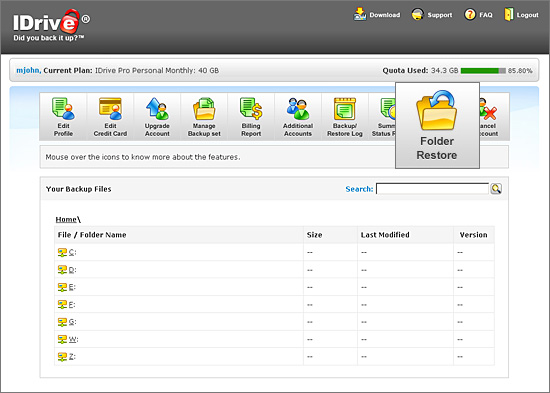Open the Z: drive link

point(72,356)
